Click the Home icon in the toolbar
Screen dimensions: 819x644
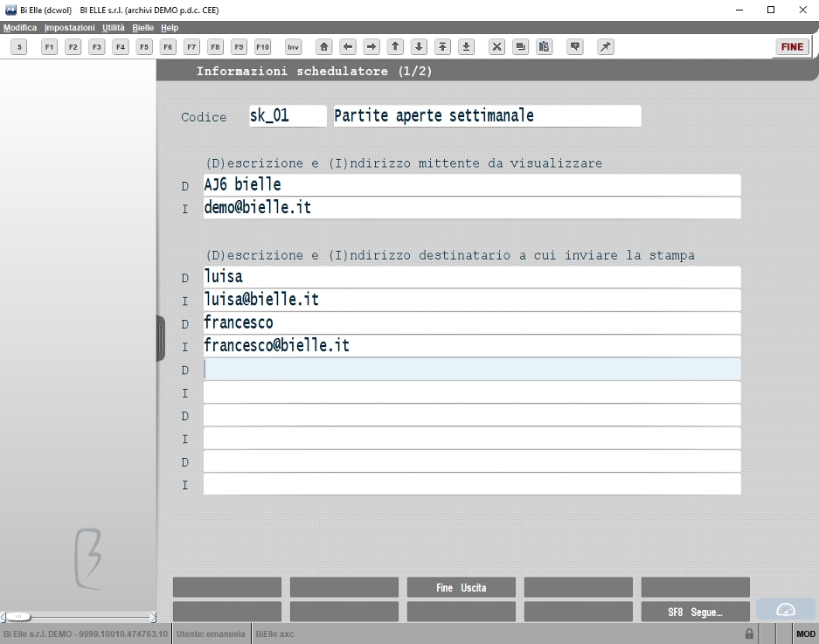coord(323,47)
